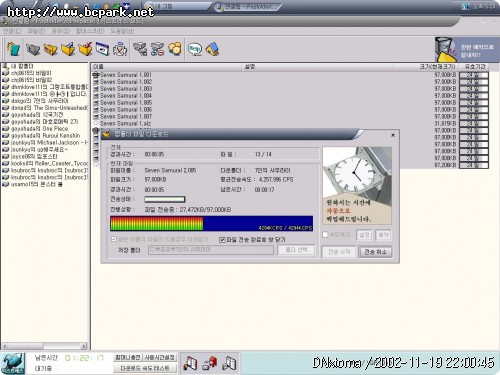
Task: Click the open yellow folder toolbar icon
Action: pyautogui.click(x=51, y=50)
